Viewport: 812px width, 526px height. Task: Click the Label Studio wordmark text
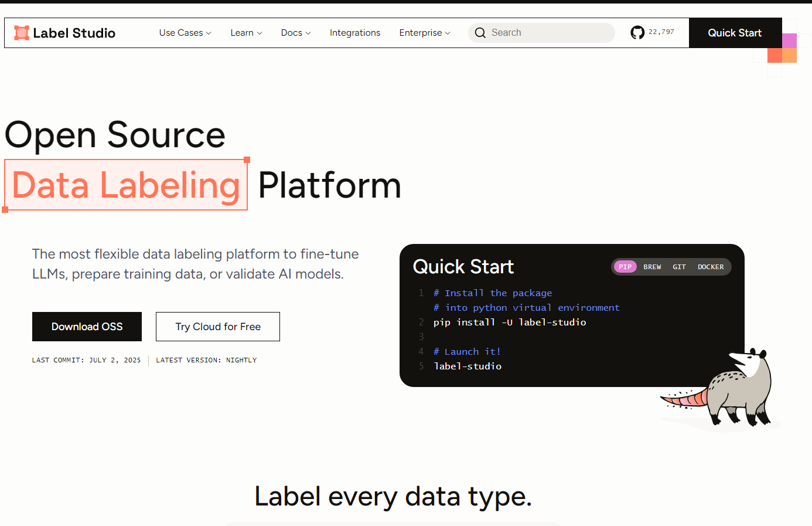click(x=74, y=33)
